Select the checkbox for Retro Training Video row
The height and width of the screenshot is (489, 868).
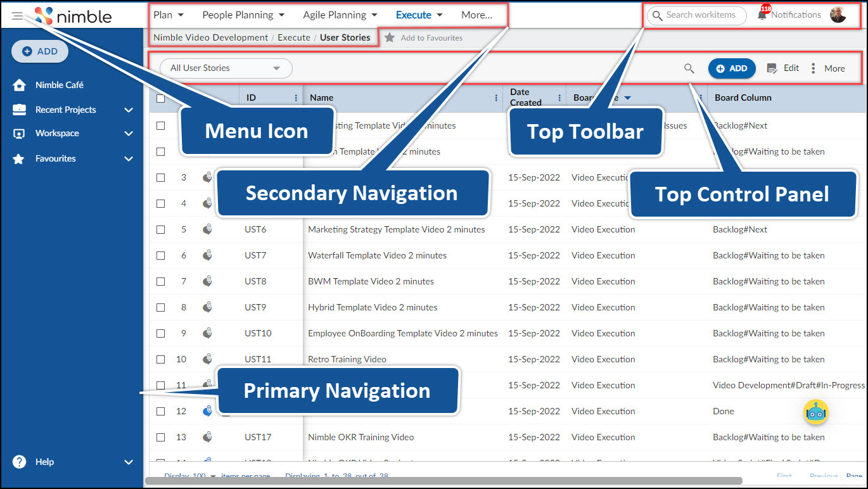160,359
